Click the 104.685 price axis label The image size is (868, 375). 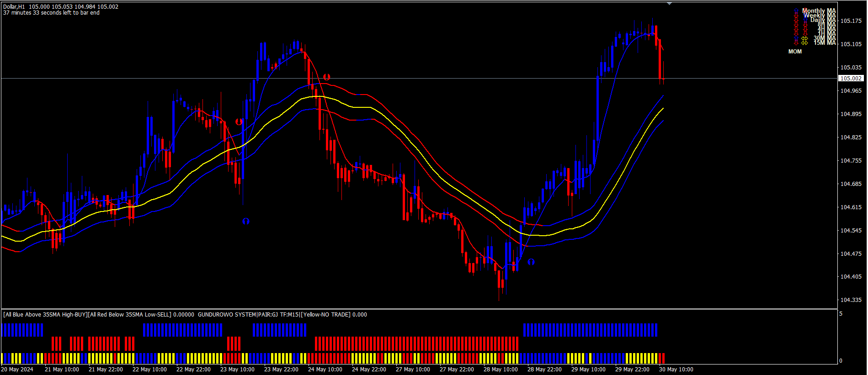click(851, 184)
